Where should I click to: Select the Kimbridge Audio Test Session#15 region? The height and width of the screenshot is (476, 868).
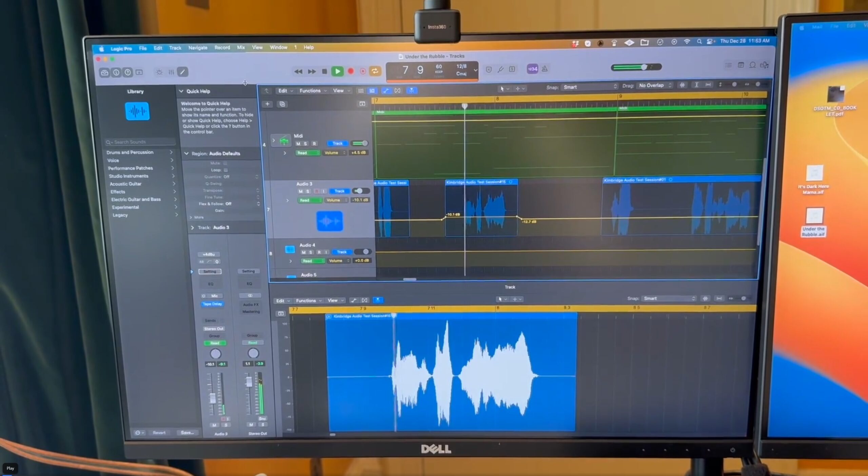tap(481, 207)
